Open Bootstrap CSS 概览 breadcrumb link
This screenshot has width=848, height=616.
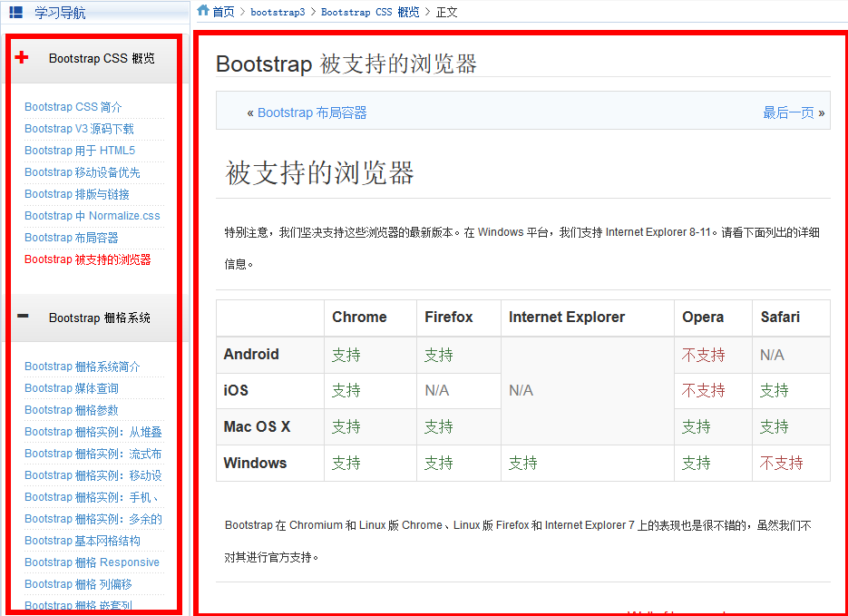pos(370,12)
